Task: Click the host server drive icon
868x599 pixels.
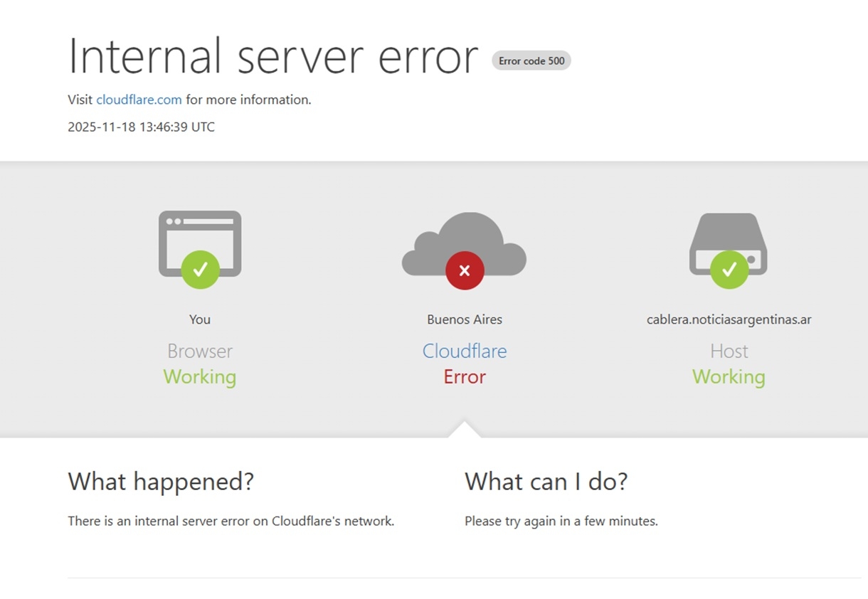Action: pyautogui.click(x=728, y=238)
